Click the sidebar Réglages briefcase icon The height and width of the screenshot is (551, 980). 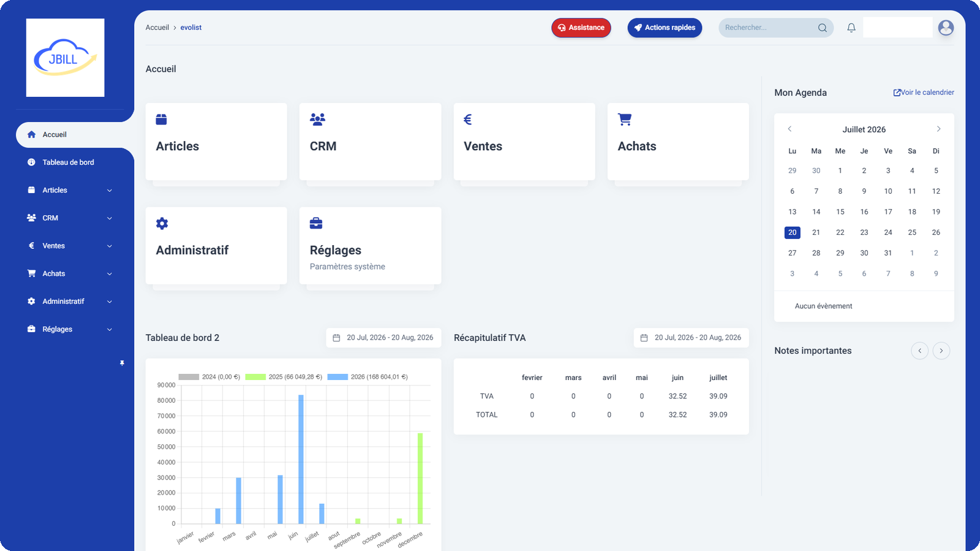(x=31, y=329)
